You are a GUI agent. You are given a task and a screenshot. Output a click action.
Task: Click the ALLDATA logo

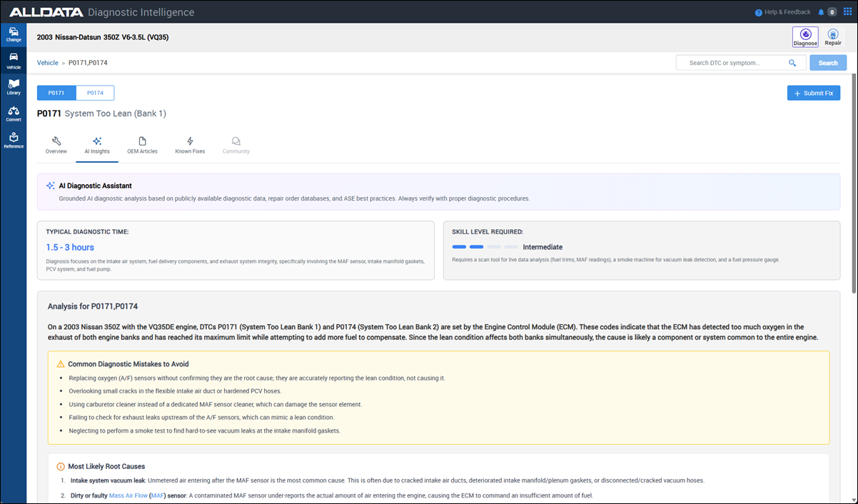(45, 12)
